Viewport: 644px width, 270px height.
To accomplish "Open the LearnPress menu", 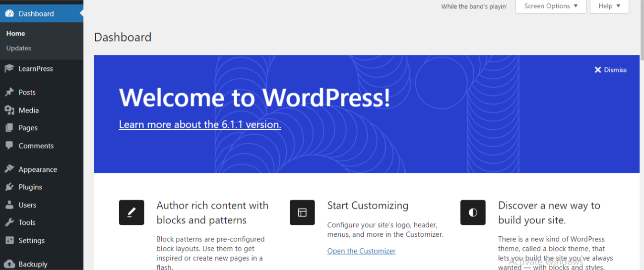I will 42,68.
